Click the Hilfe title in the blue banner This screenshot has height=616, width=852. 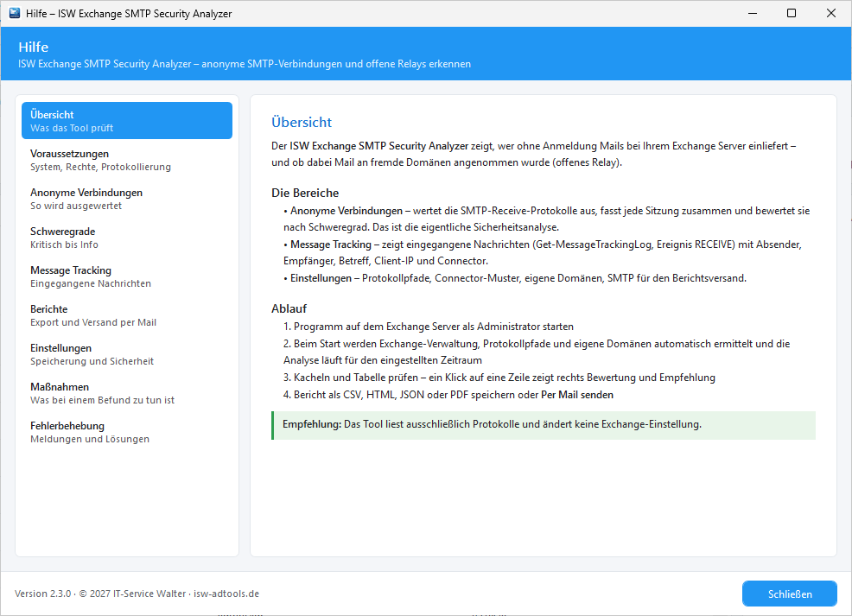coord(33,48)
